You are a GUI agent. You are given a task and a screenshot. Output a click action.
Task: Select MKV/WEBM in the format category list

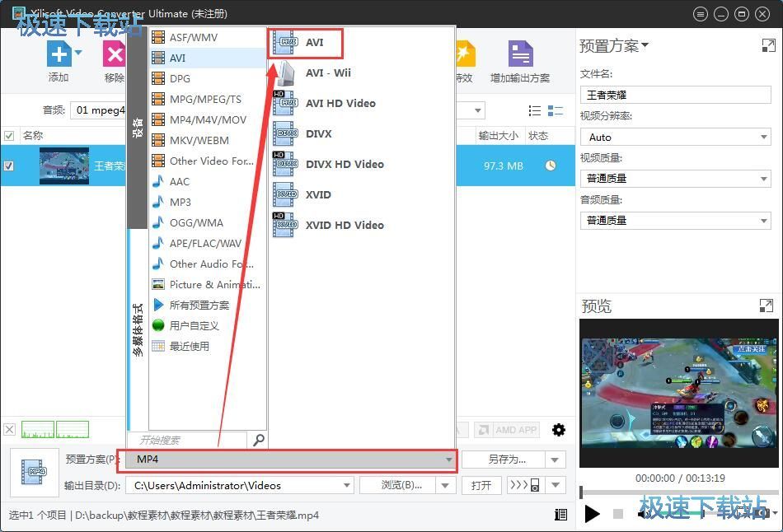click(x=199, y=141)
